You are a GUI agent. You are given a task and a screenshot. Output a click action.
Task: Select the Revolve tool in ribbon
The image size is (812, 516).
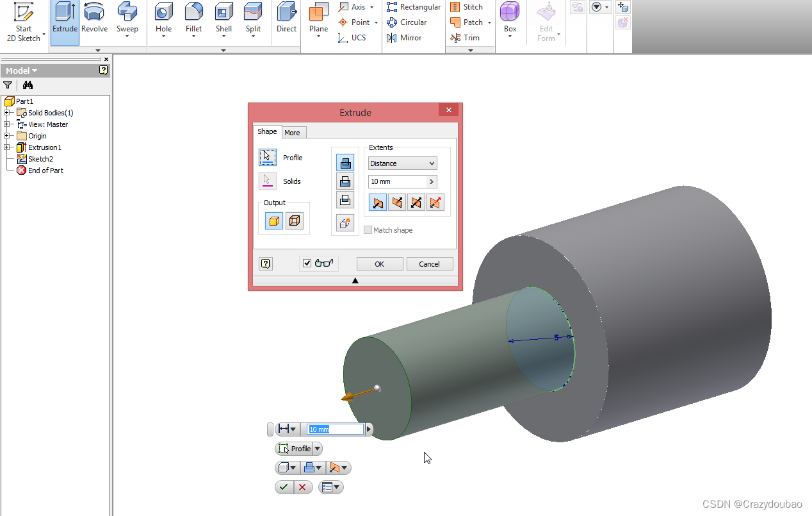[x=94, y=19]
